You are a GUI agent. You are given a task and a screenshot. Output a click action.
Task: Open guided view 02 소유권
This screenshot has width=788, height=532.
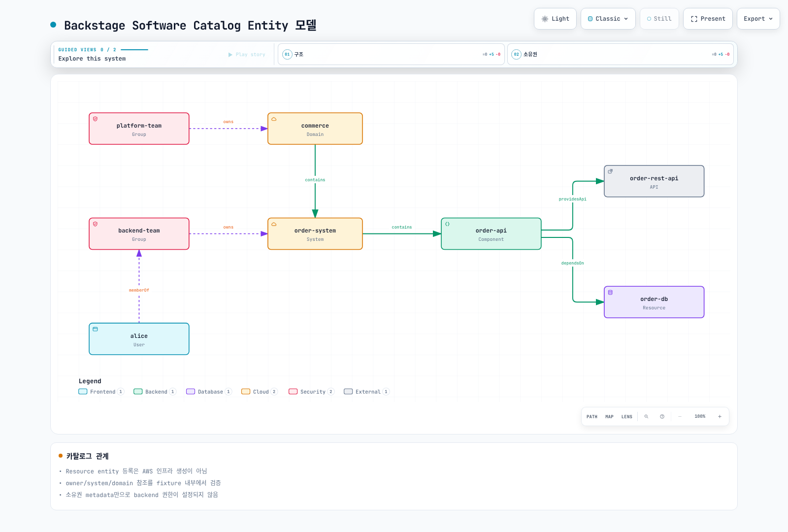[x=621, y=54]
